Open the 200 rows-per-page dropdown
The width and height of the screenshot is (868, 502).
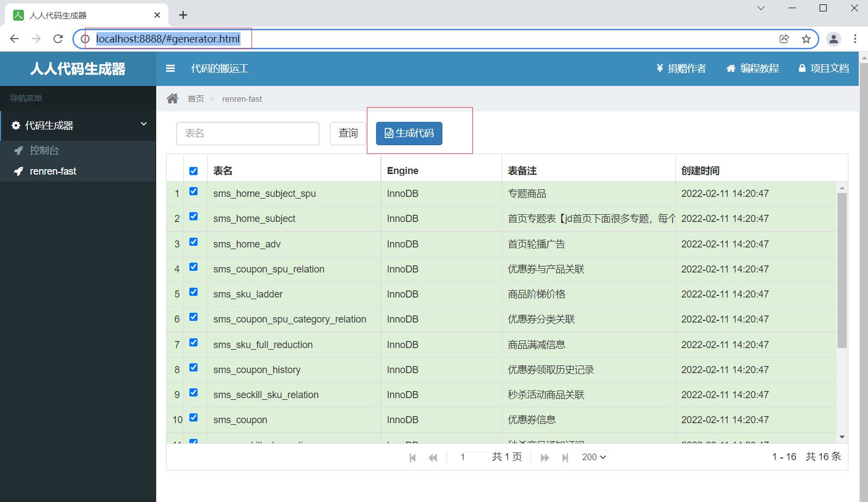pyautogui.click(x=594, y=457)
